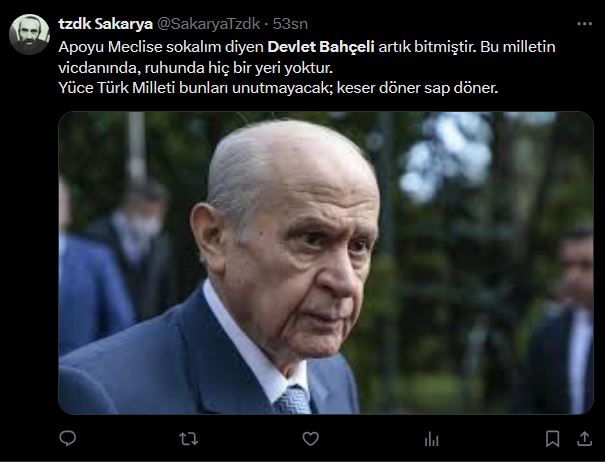Image resolution: width=605 pixels, height=462 pixels.
Task: Open the tzdk Sakarya display name
Action: pyautogui.click(x=105, y=24)
